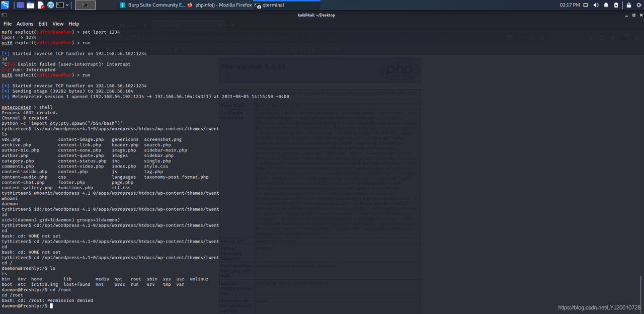644x314 pixels.
Task: Launch the web browser panel icon
Action: pos(51,5)
